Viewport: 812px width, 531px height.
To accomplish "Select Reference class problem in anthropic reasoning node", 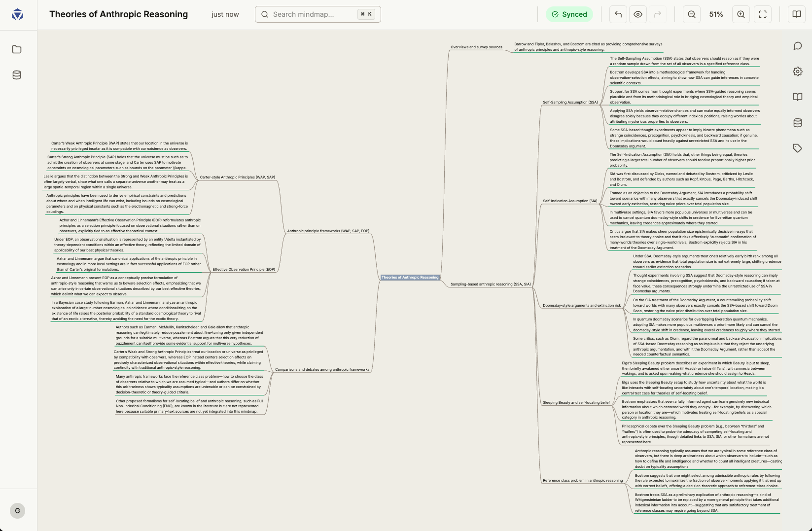I will point(583,481).
